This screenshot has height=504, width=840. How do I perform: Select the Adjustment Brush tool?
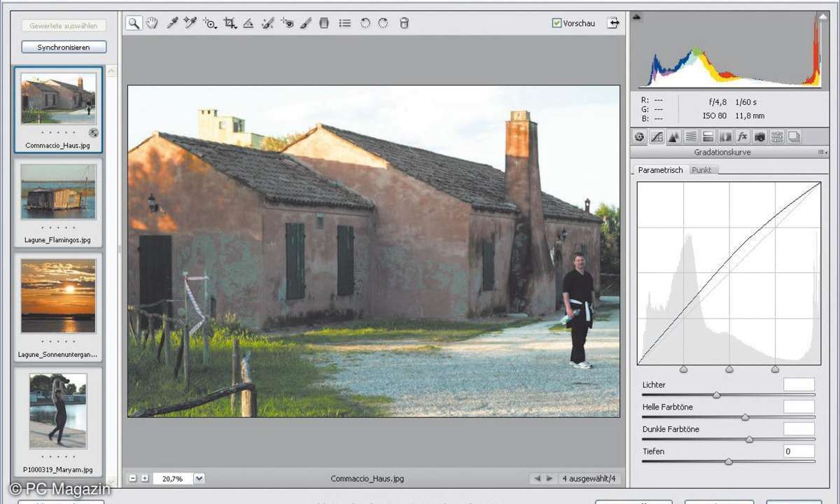point(305,23)
